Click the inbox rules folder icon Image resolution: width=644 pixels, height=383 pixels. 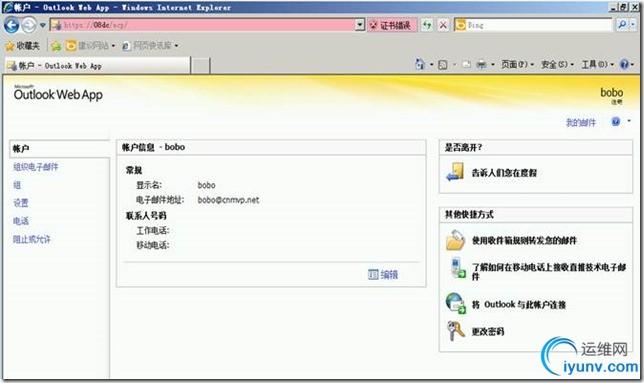coord(455,241)
